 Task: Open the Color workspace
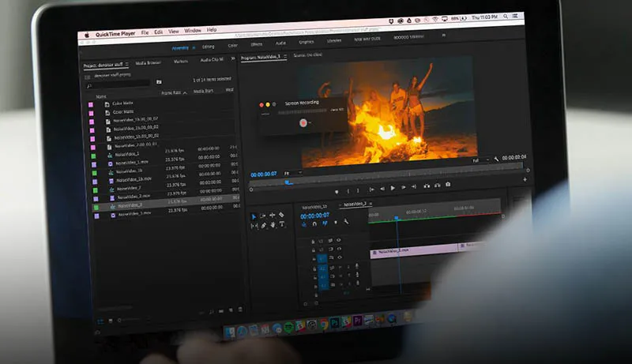coord(234,46)
